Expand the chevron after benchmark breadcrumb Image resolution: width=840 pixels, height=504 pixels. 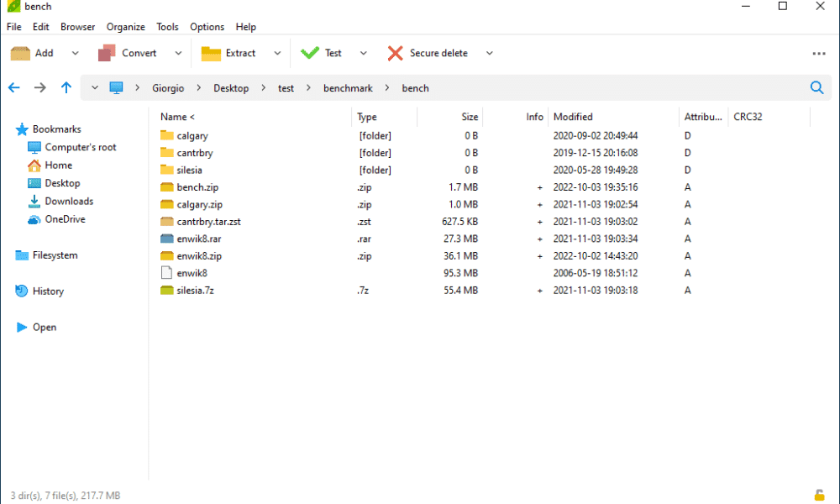coord(387,88)
